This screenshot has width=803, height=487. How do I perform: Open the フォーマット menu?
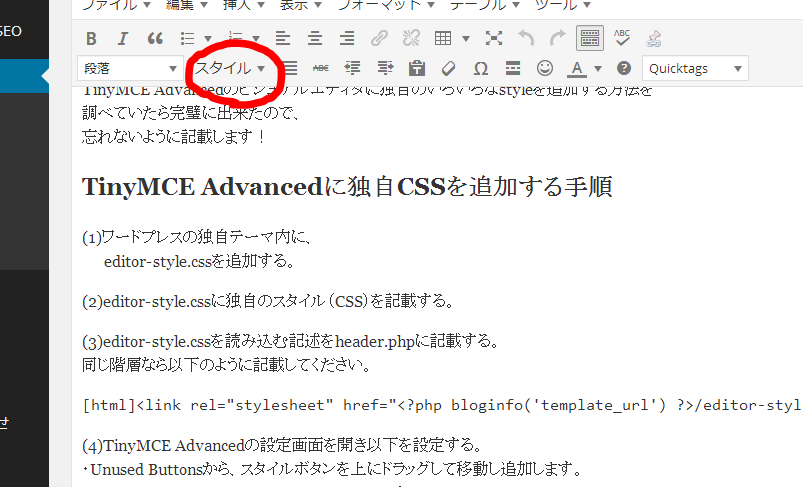coord(386,5)
